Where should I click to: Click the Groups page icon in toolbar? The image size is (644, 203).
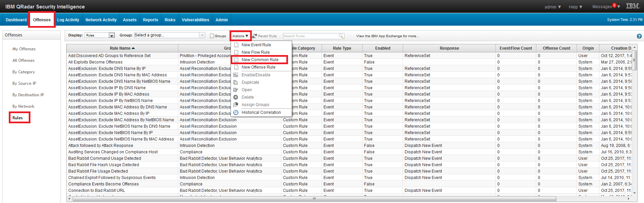point(212,36)
